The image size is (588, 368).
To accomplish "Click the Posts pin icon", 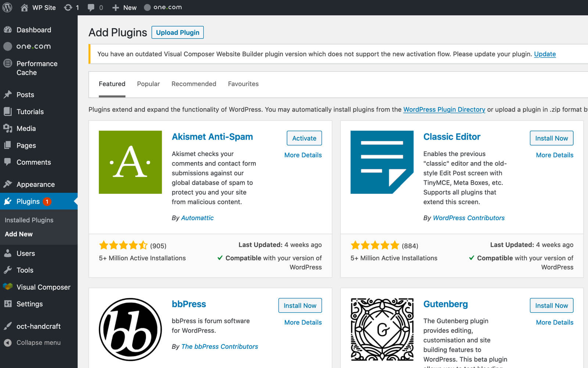I will pyautogui.click(x=8, y=95).
